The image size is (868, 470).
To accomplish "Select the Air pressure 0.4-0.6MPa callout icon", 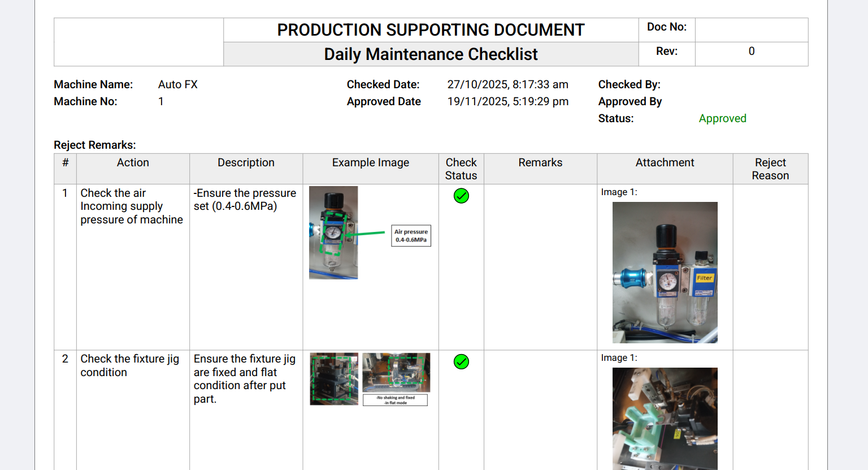I will point(411,235).
